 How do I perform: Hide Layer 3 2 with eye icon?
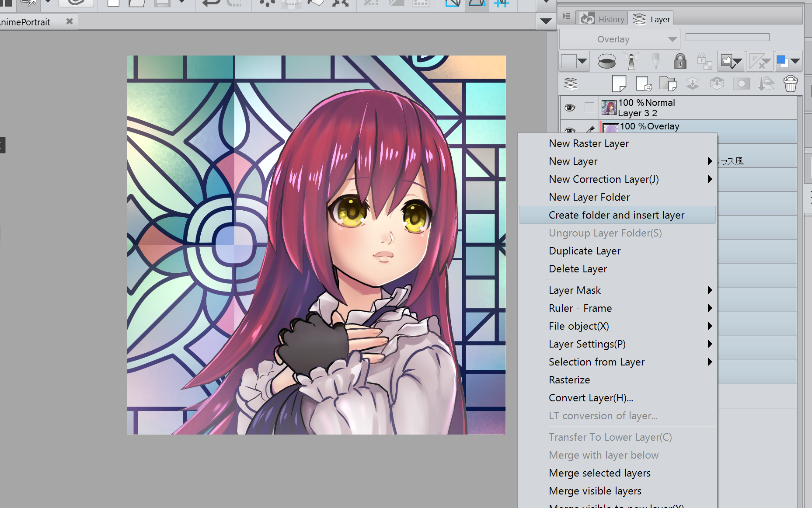[x=569, y=108]
